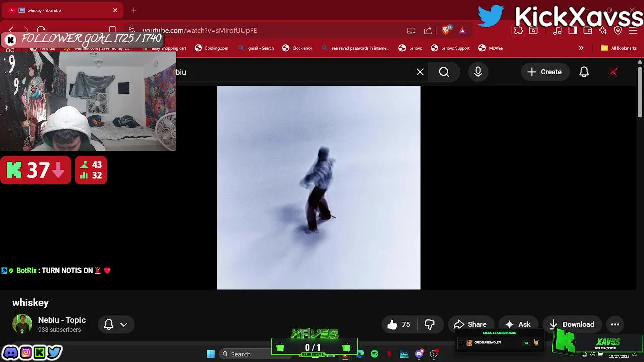Image resolution: width=644 pixels, height=362 pixels.
Task: Open Netflix from the taskbar
Action: (389, 354)
